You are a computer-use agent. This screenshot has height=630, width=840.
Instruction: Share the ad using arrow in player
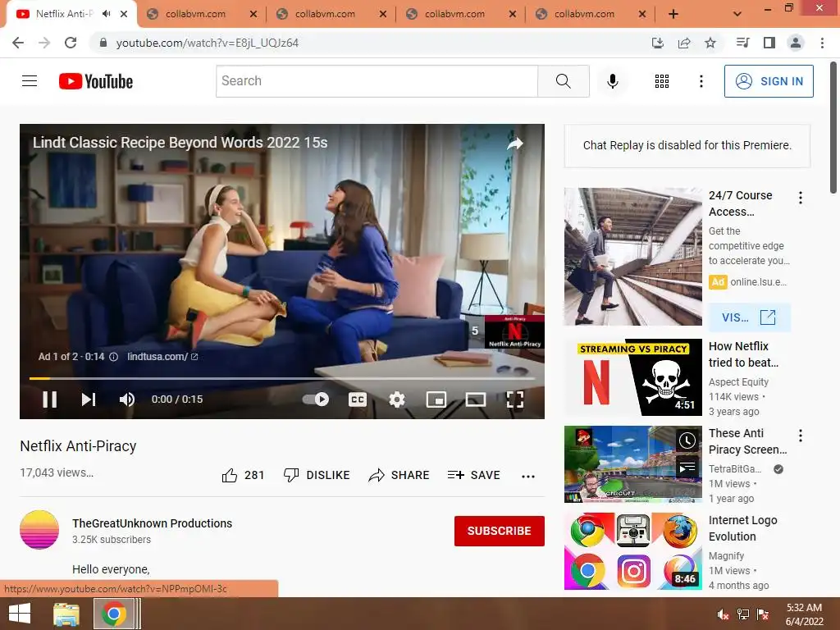[x=515, y=143]
